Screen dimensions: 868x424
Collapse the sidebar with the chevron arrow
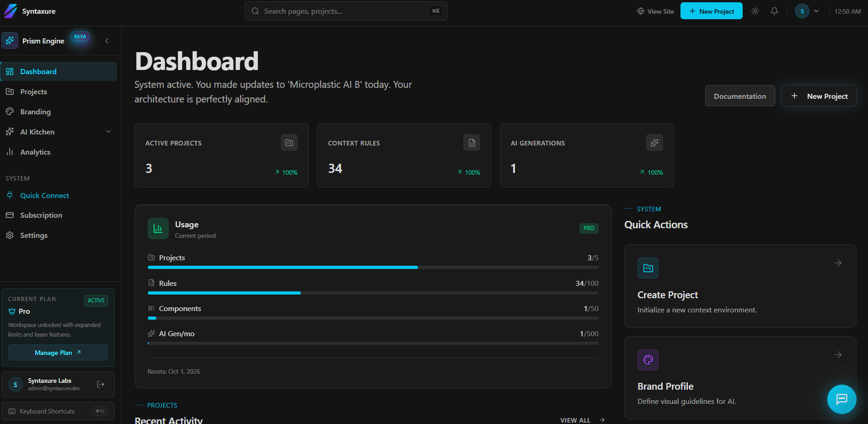107,41
